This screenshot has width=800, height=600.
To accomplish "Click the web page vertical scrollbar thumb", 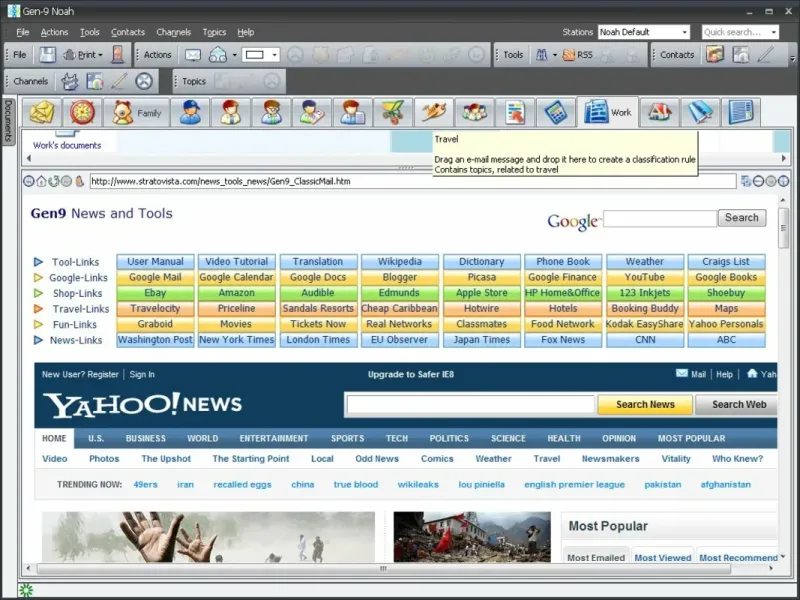I will [783, 228].
